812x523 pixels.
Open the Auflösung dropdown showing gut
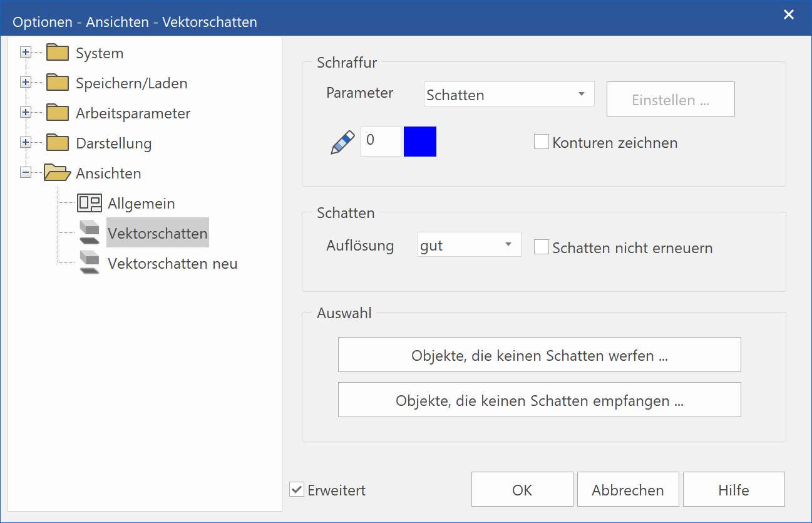tap(470, 245)
